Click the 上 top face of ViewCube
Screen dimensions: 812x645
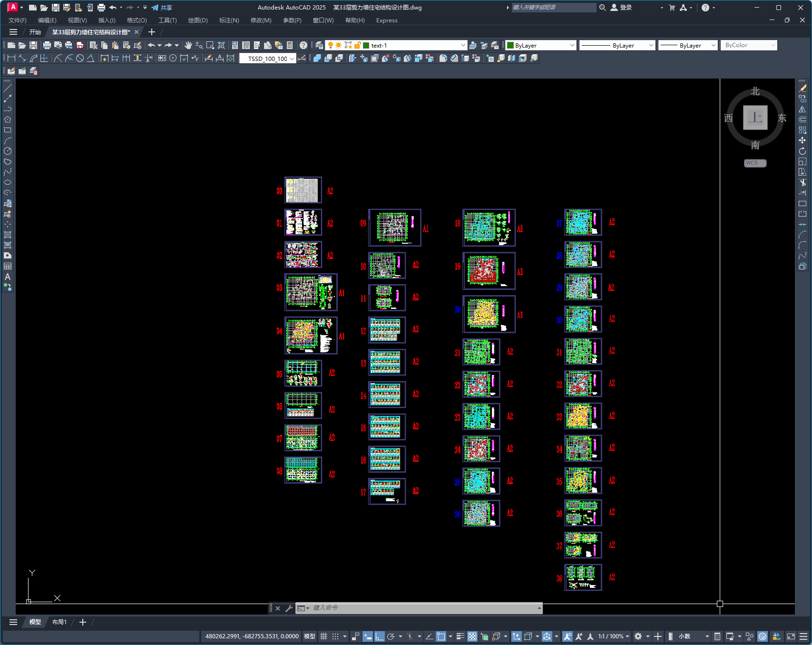click(755, 117)
